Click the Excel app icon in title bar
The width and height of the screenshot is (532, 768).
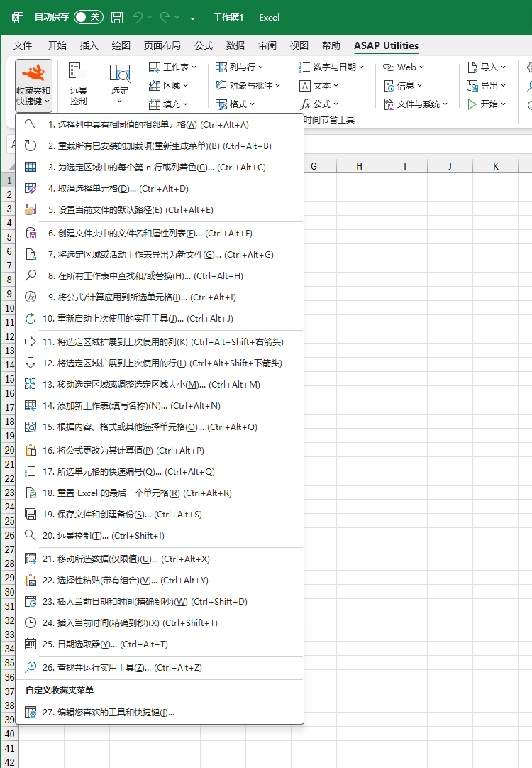pos(18,18)
